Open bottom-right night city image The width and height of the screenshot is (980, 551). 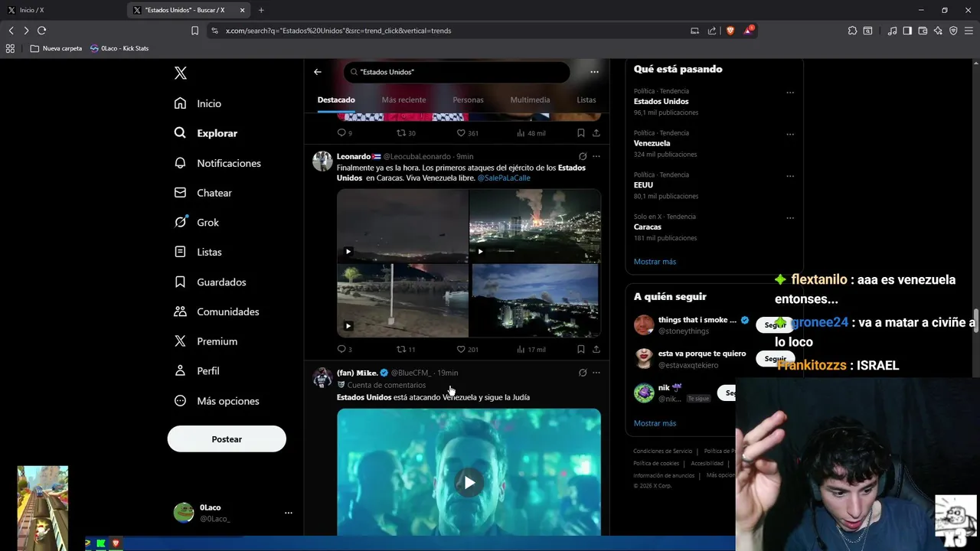[x=535, y=300]
